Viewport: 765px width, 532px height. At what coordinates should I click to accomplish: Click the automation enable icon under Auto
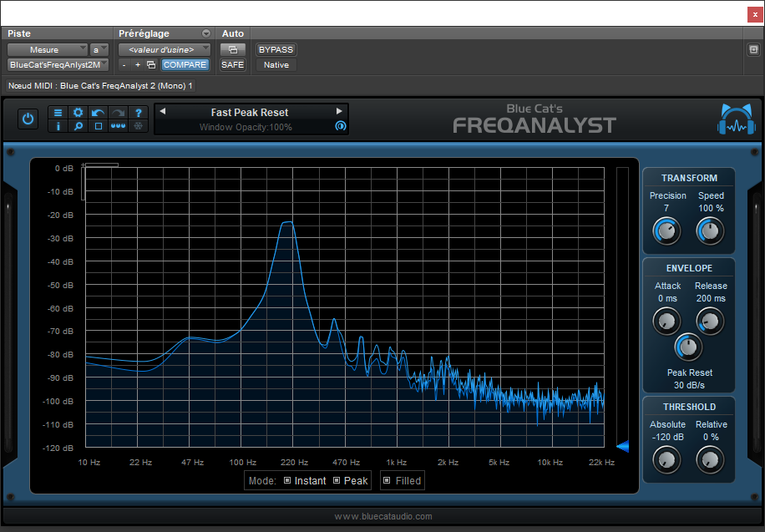pos(233,50)
